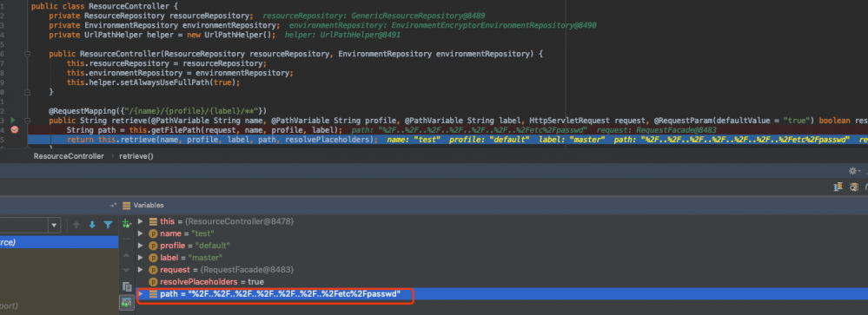Collapse the retrieve method fold marker
The width and height of the screenshot is (868, 315).
click(27, 120)
